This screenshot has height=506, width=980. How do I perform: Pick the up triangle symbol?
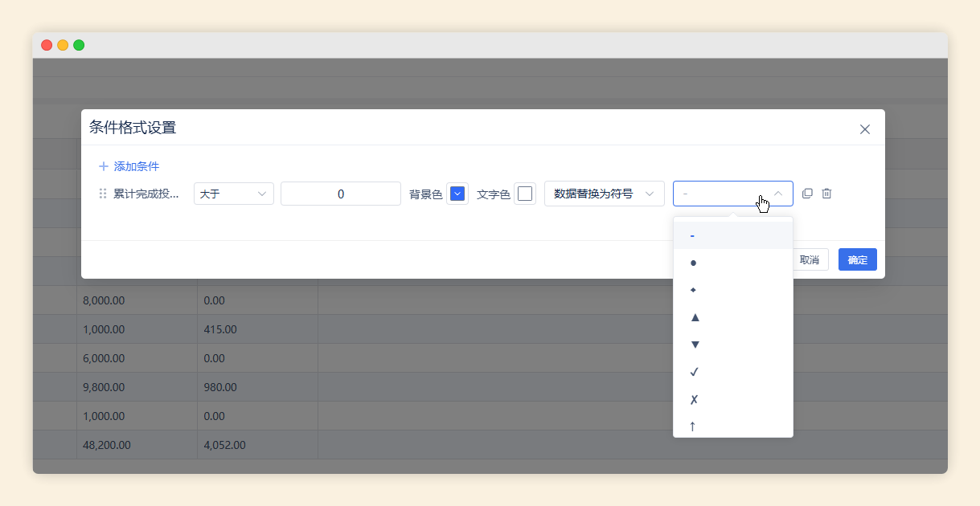coord(695,317)
